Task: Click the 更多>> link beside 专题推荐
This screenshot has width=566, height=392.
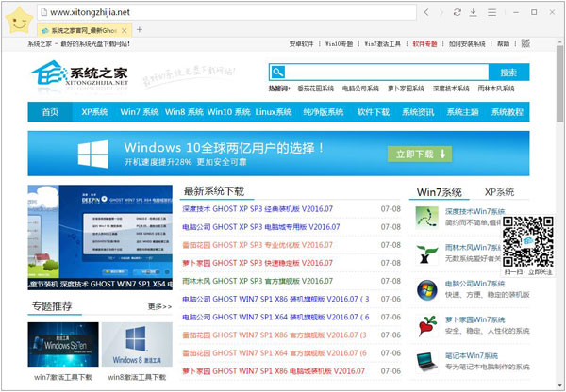Action: click(x=159, y=306)
